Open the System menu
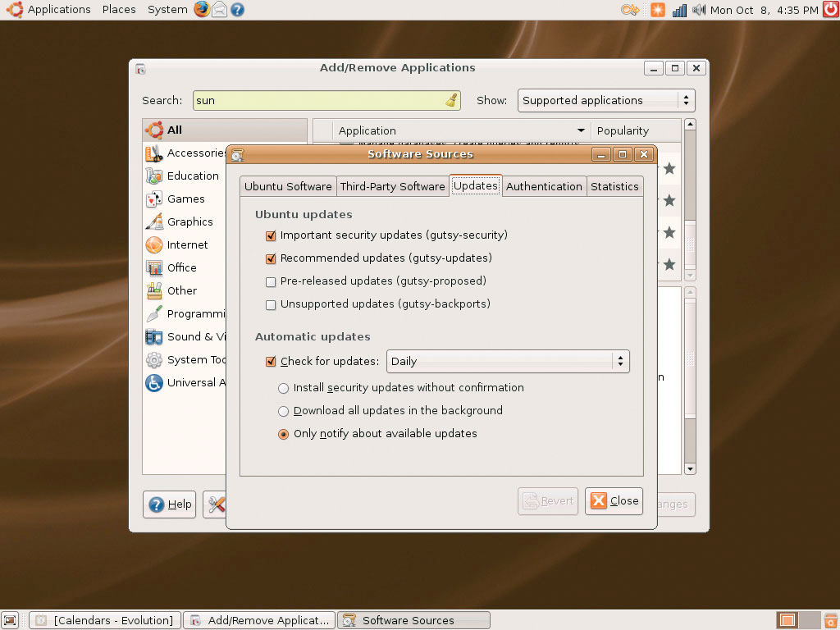The height and width of the screenshot is (630, 840). [167, 10]
